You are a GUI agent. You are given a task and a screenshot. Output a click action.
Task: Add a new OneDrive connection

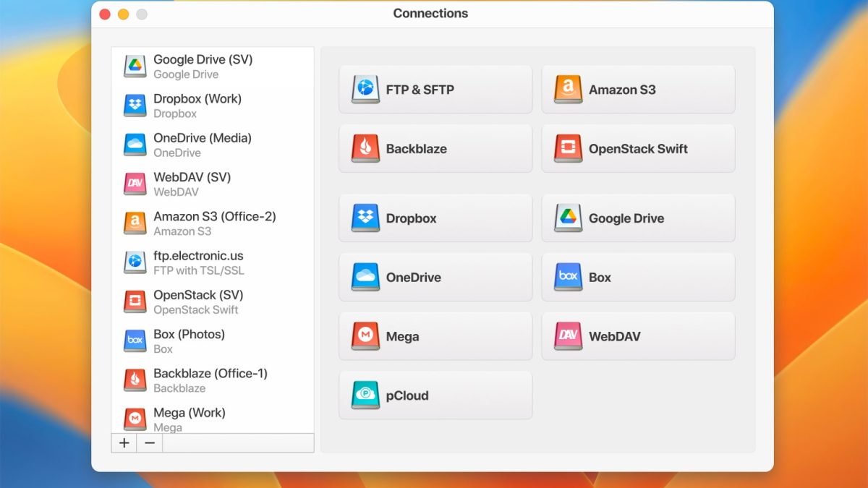click(435, 278)
